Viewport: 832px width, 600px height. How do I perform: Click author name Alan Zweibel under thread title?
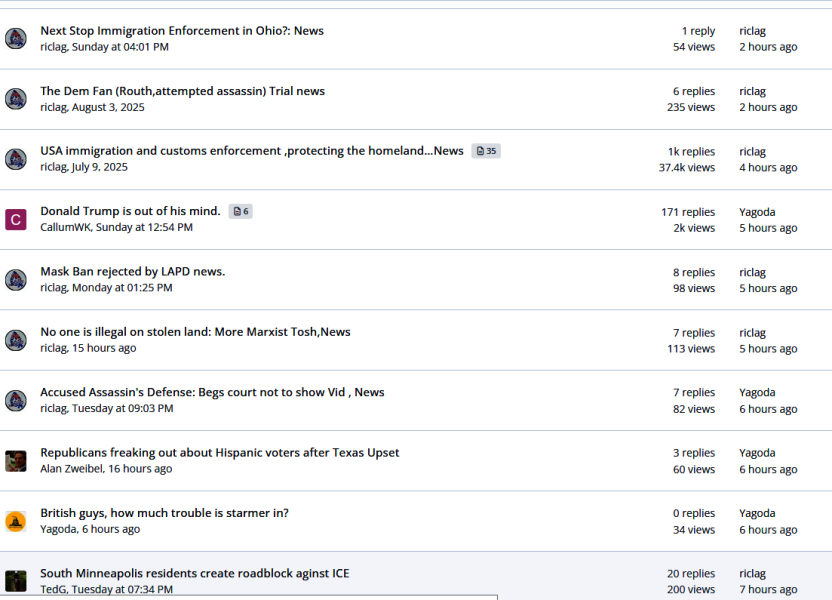[x=71, y=469]
